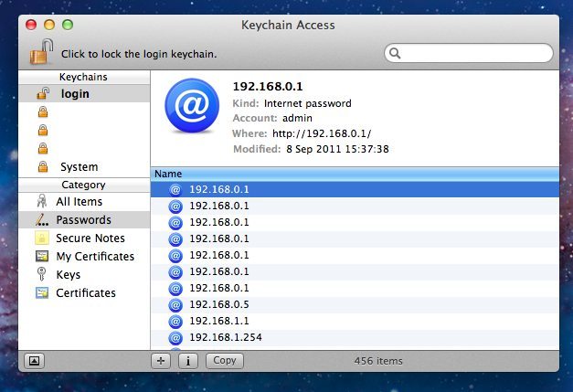Image resolution: width=573 pixels, height=392 pixels.
Task: Select the 192.168.1.1 password entry
Action: coord(355,321)
